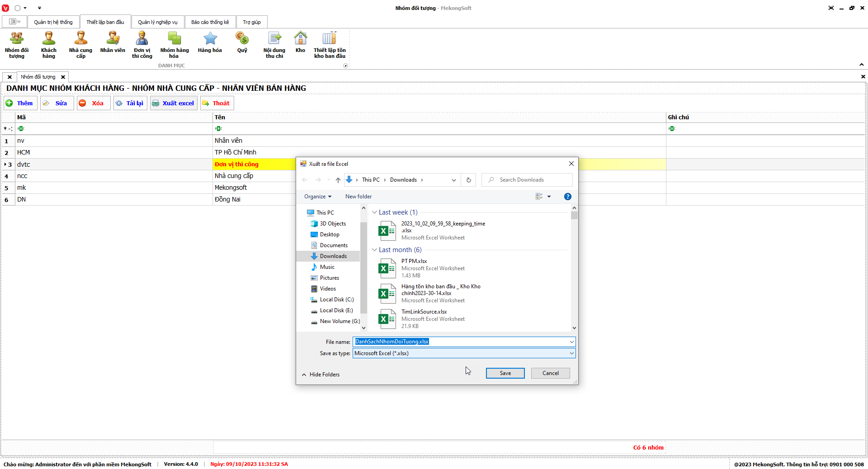
Task: Select 2023_10_02 keeping_time xlsx file
Action: pos(432,230)
